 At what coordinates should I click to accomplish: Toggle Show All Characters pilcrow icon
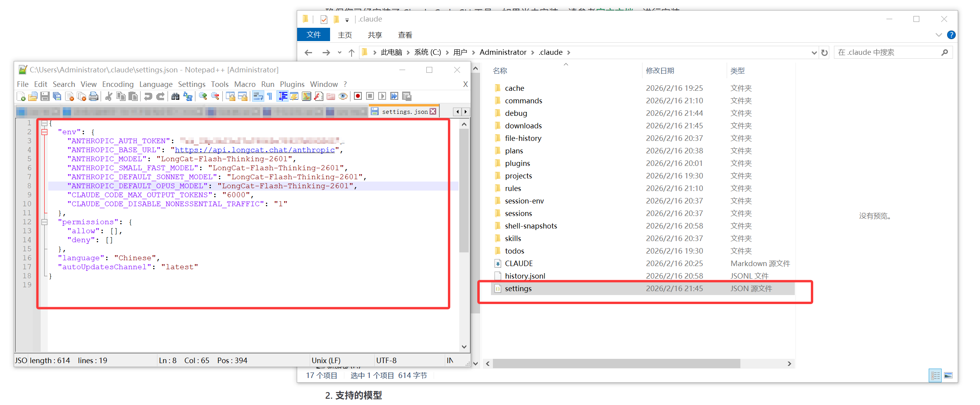pyautogui.click(x=270, y=96)
